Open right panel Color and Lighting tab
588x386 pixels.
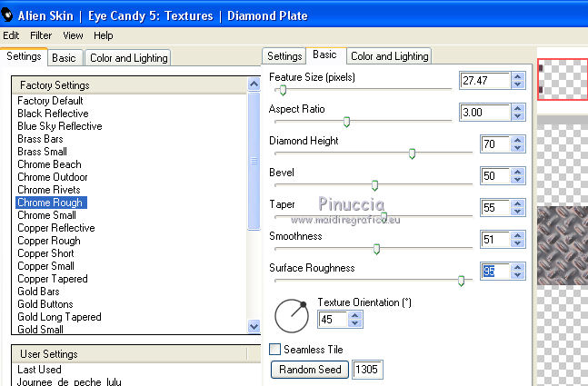(x=389, y=56)
